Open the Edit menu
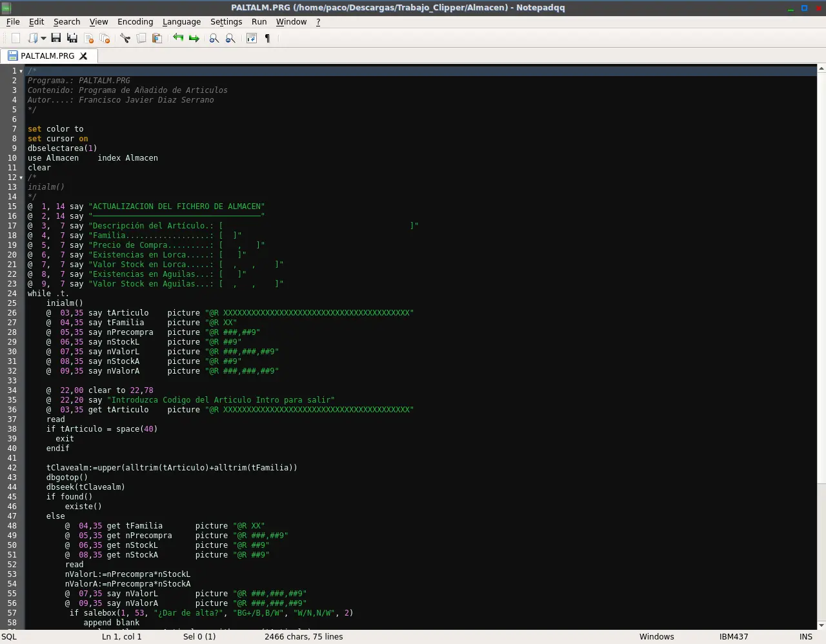This screenshot has width=826, height=644. [x=37, y=21]
